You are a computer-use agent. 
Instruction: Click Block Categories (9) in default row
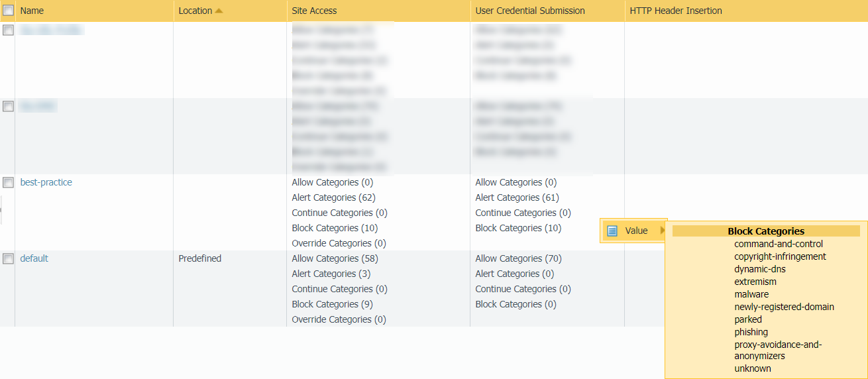332,304
